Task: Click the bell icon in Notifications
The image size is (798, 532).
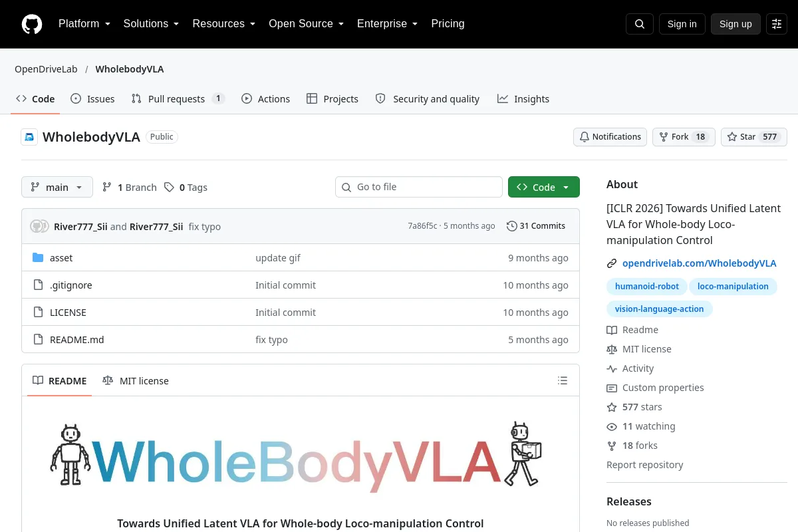Action: pyautogui.click(x=585, y=137)
